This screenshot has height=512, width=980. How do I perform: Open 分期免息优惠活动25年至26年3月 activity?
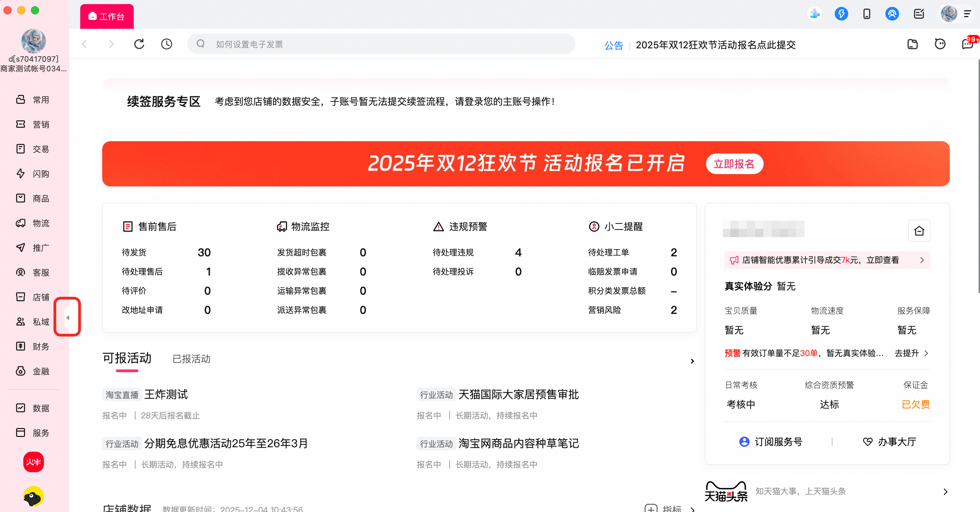[226, 443]
